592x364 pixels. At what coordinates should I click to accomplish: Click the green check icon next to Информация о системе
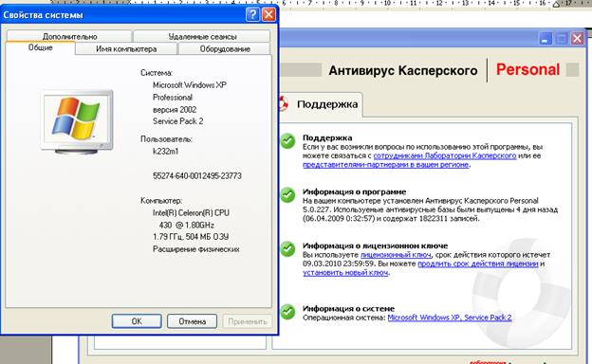click(x=287, y=312)
